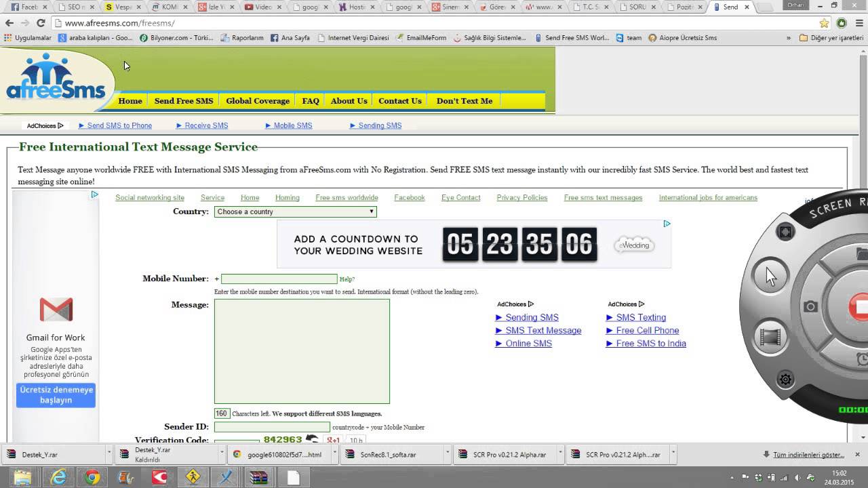This screenshot has width=868, height=488.
Task: Click the address bar URL
Action: click(x=119, y=23)
